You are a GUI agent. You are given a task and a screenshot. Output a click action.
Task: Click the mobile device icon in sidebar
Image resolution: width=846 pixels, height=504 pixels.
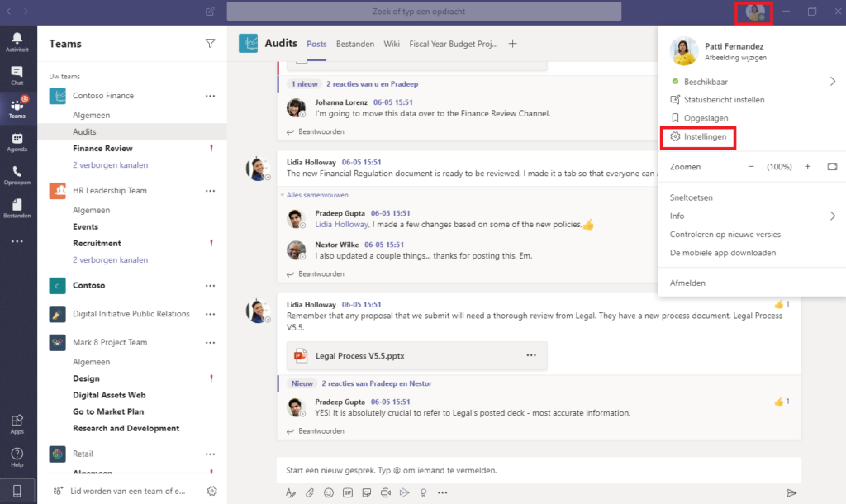click(x=17, y=491)
